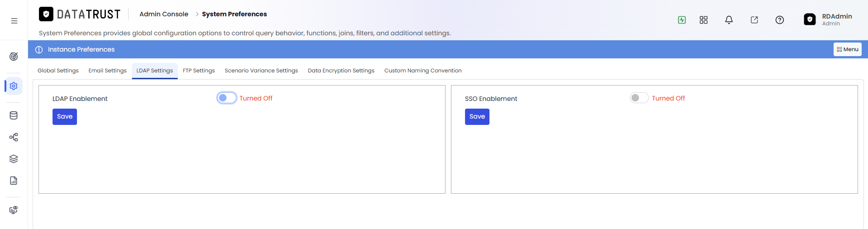
Task: Click the RDAdmin username text
Action: (837, 16)
